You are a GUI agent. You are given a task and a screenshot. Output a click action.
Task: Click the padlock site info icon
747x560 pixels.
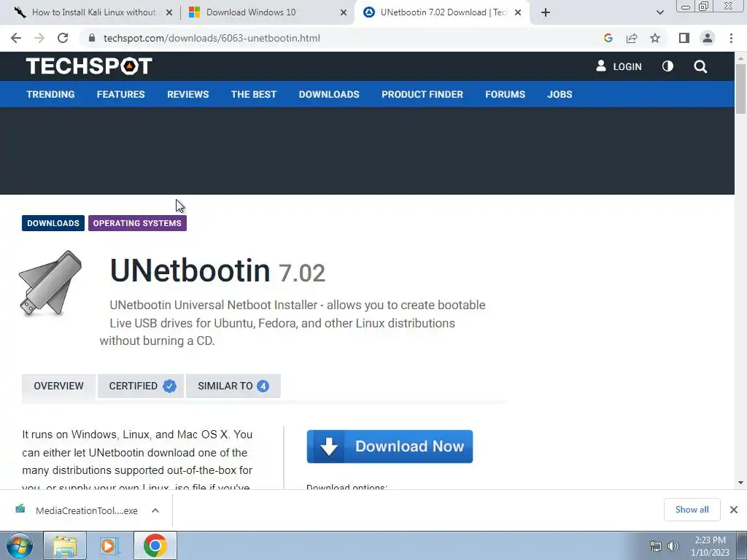92,38
